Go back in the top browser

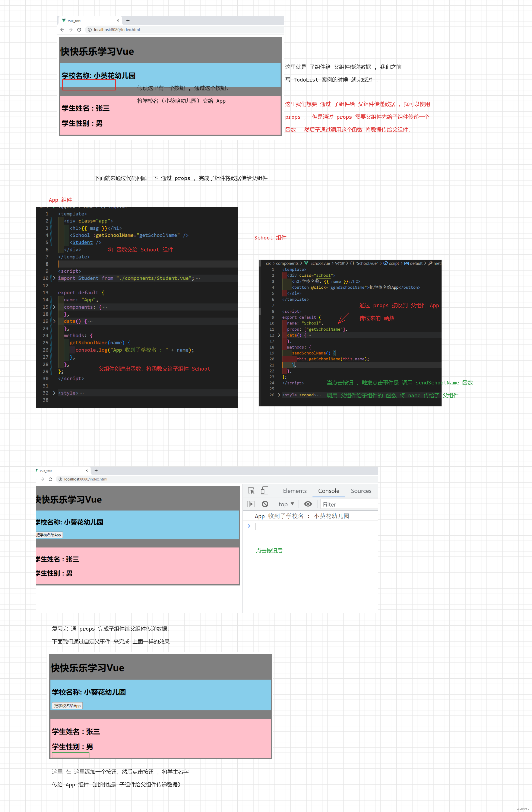[x=62, y=30]
